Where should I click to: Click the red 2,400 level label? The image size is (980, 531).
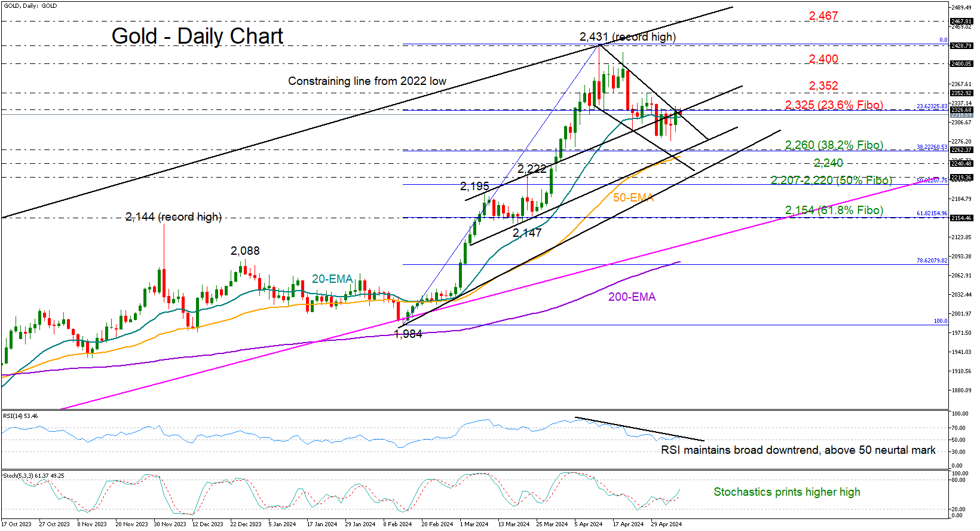pos(823,59)
